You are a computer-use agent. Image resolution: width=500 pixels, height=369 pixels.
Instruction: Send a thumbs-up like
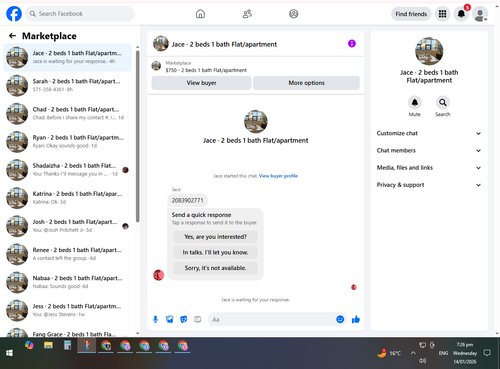pos(356,319)
